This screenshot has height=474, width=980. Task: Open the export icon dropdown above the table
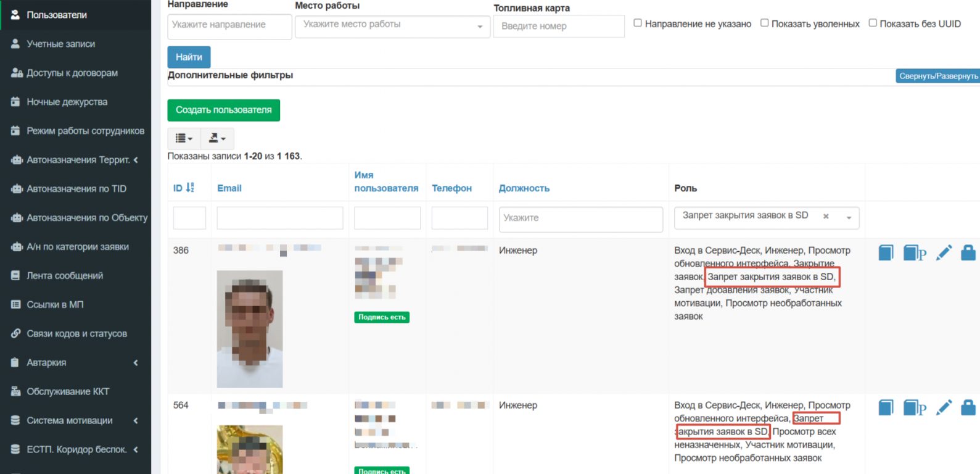coord(217,138)
